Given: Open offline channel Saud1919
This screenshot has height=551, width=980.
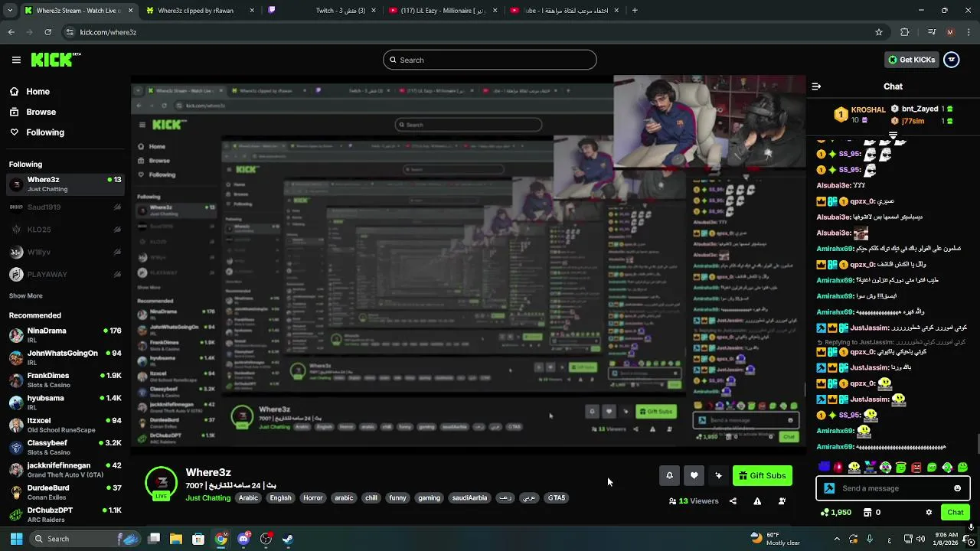Looking at the screenshot, I should click(x=65, y=207).
